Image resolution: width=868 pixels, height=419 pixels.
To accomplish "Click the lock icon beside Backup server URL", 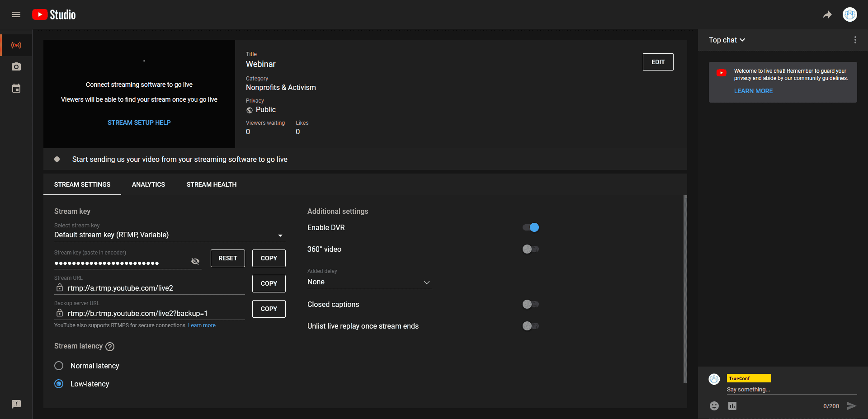I will coord(60,313).
